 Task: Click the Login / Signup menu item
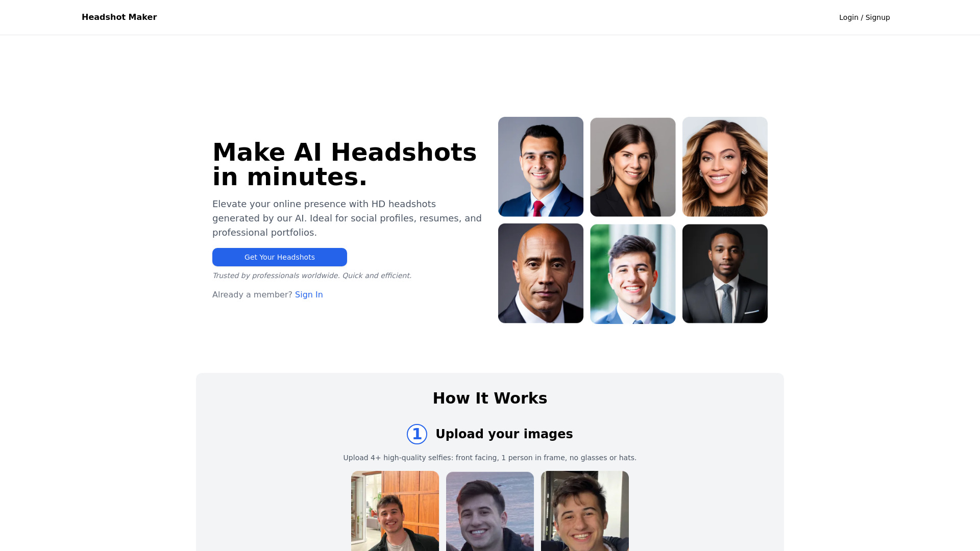point(865,17)
